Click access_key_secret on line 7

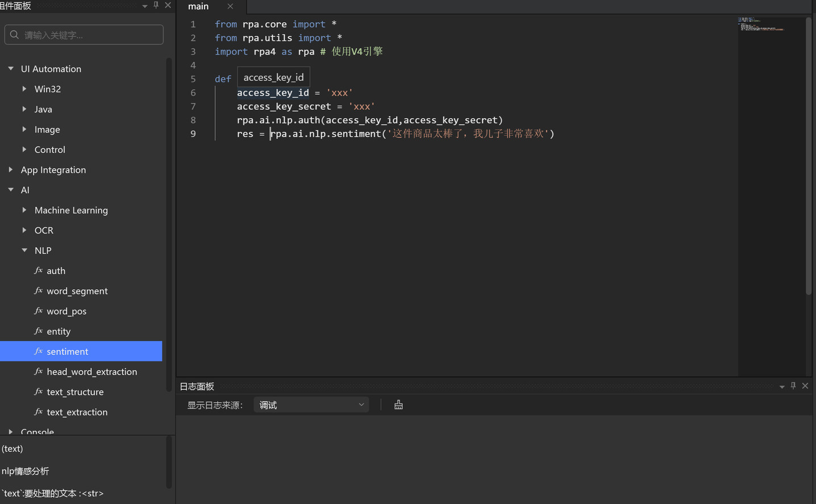point(284,106)
